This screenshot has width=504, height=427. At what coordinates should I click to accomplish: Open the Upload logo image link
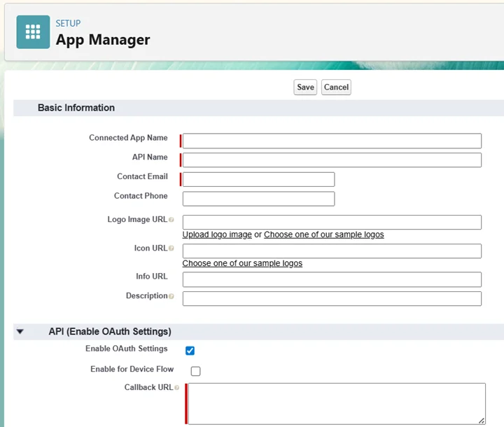(x=217, y=234)
